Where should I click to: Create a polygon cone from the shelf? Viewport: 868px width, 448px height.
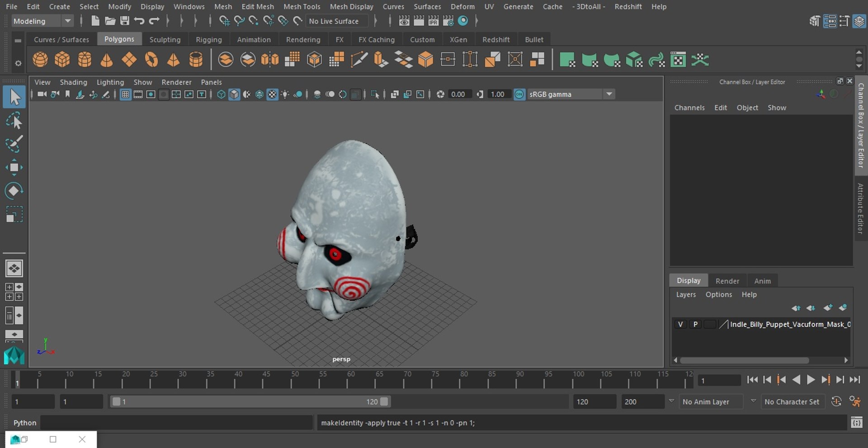(107, 60)
